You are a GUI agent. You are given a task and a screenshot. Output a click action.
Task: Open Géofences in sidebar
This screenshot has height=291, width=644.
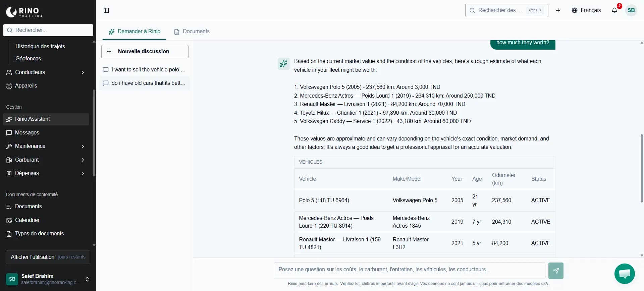pyautogui.click(x=28, y=58)
